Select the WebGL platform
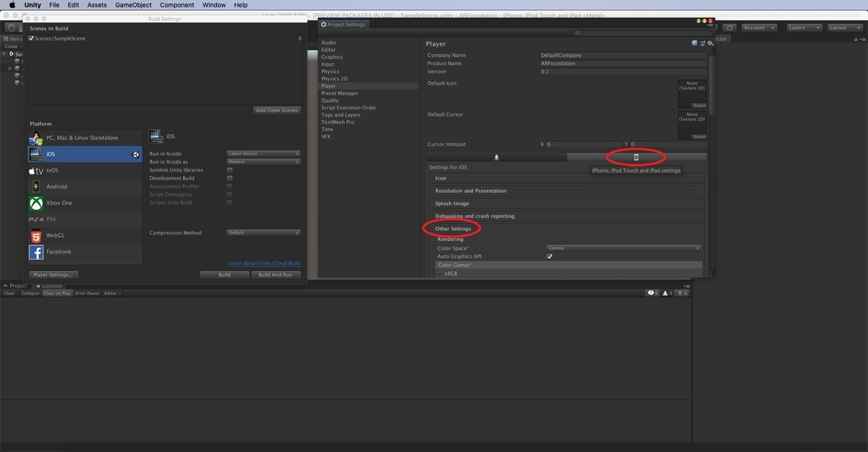The width and height of the screenshot is (868, 452). coord(85,236)
